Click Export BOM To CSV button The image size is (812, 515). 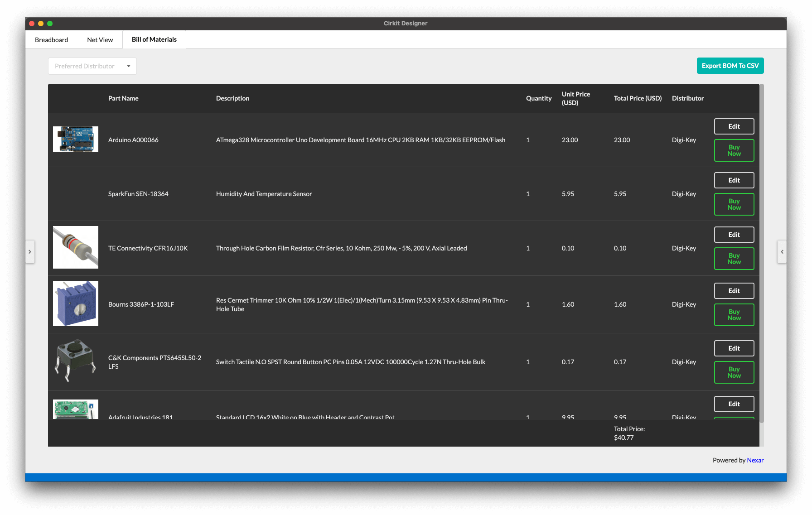click(x=730, y=66)
